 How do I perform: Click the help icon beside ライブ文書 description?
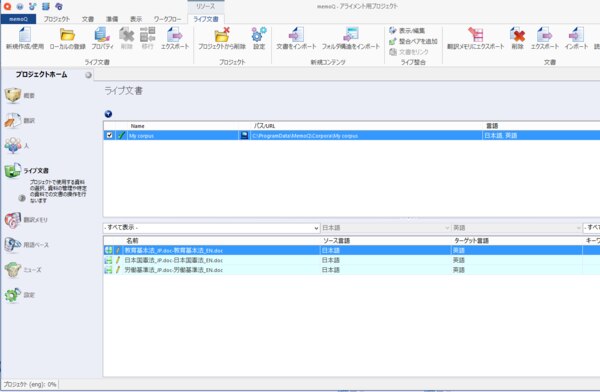[22, 198]
